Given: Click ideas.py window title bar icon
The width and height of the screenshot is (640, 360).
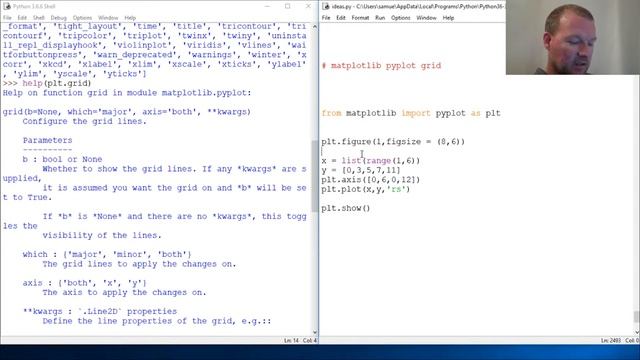Looking at the screenshot, I should point(326,6).
